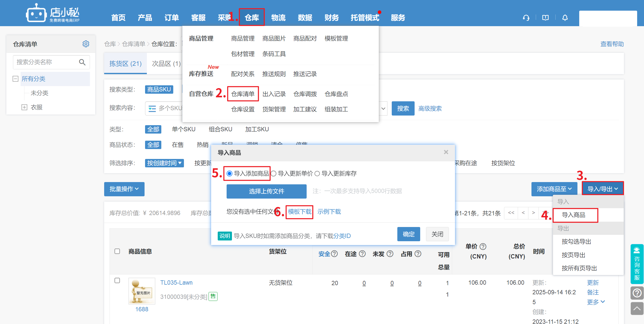The height and width of the screenshot is (324, 644).
Task: Select 导入更新库存 radio option
Action: 317,174
